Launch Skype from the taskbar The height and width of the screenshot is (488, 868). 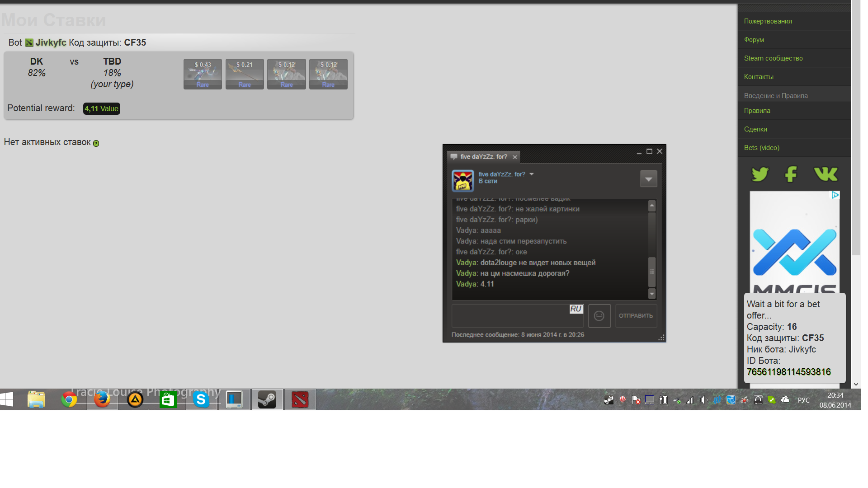point(201,399)
